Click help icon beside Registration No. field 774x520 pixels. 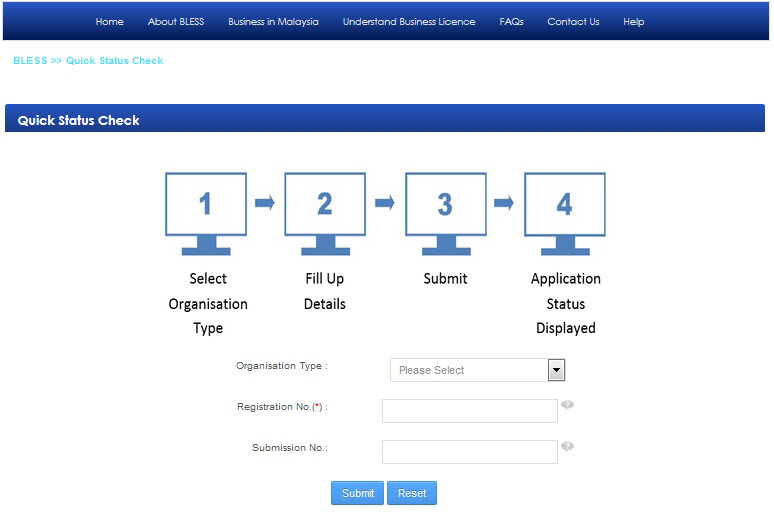[567, 405]
